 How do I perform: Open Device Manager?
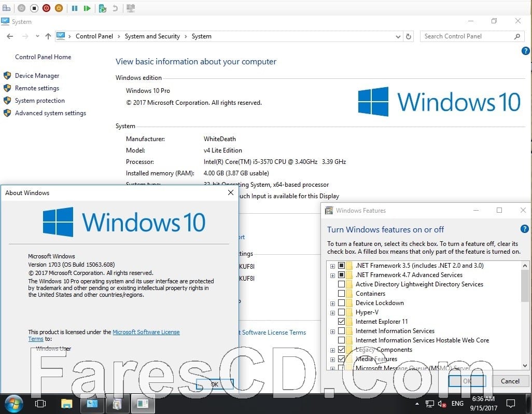37,76
